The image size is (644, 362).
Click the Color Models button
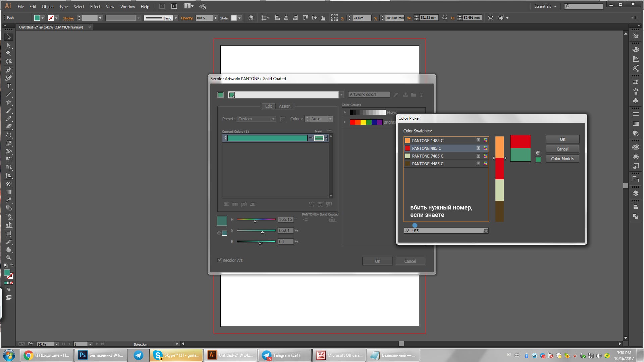pyautogui.click(x=562, y=159)
